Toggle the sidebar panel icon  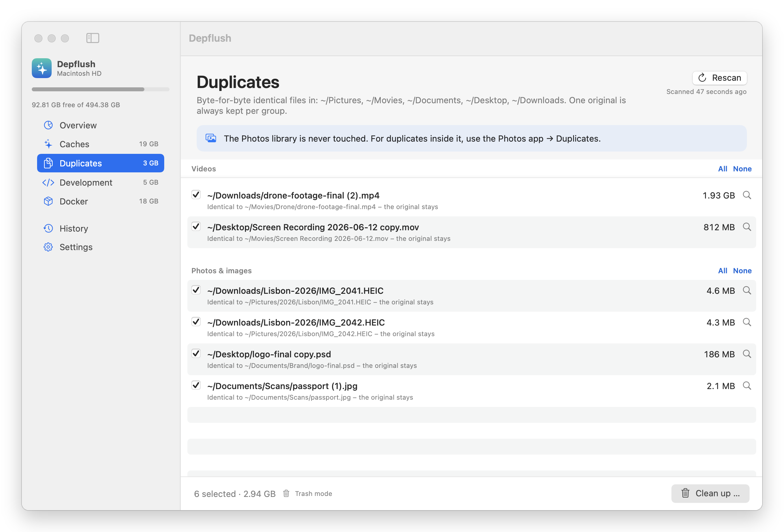[x=92, y=38]
